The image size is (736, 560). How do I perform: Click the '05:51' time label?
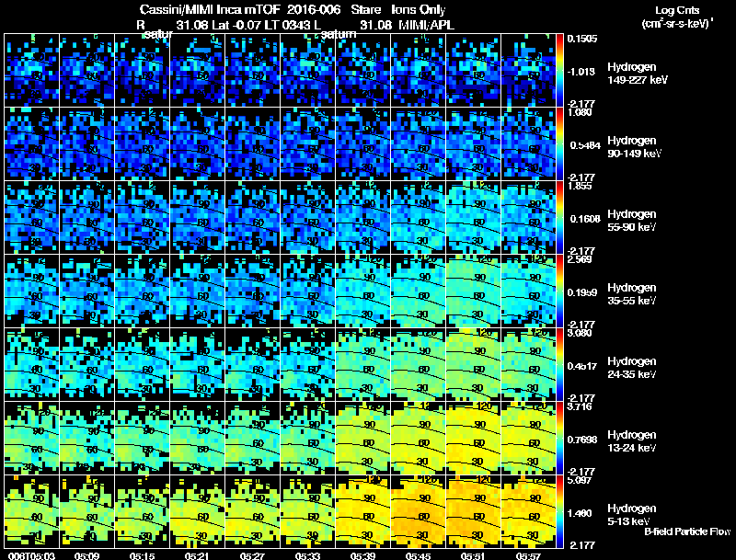474,555
